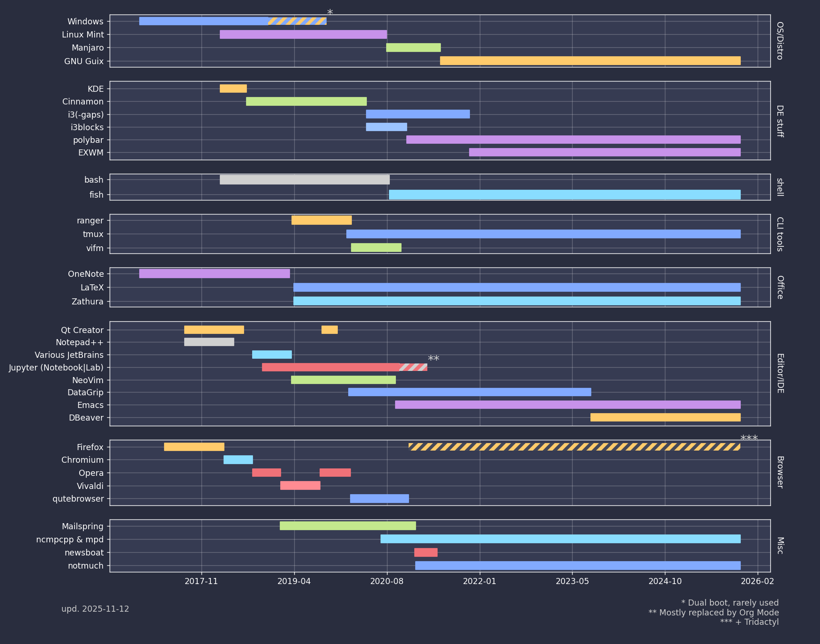Screen dimensions: 820x644
Task: Click the 'Mostly replaced by Org Mode' footnote
Action: pyautogui.click(x=713, y=613)
